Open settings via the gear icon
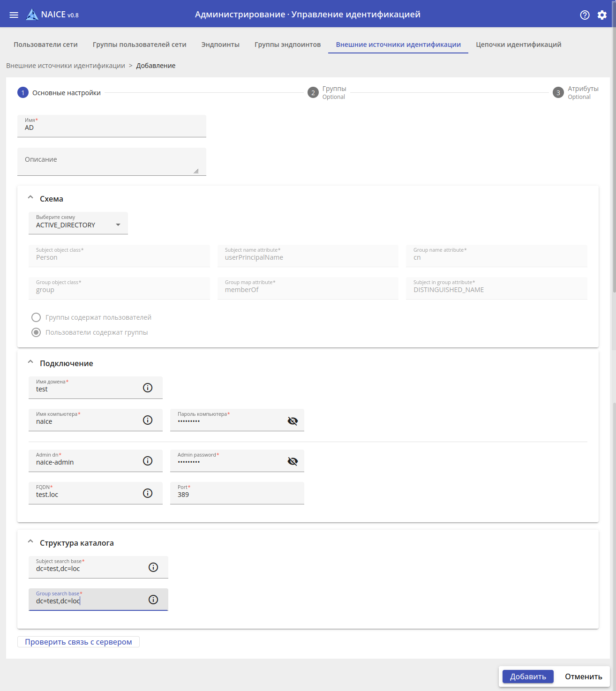616x691 pixels. (x=602, y=15)
